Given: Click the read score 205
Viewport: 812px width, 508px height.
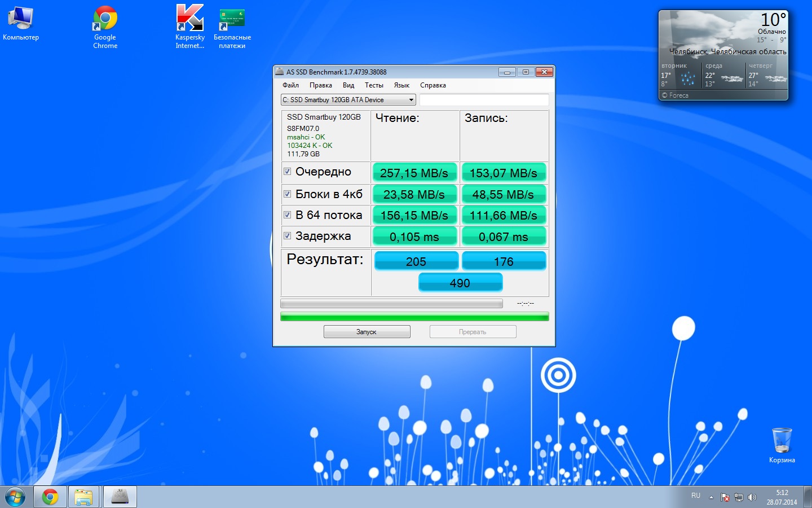Looking at the screenshot, I should (416, 261).
